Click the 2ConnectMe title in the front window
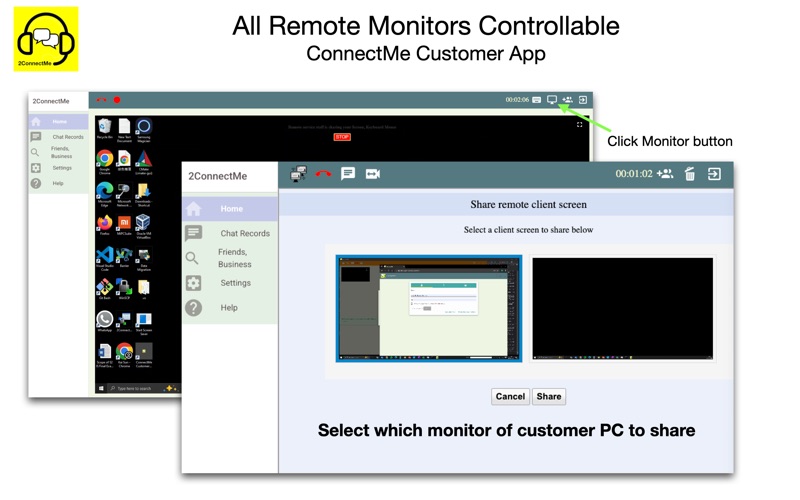This screenshot has height=500, width=800. 218,176
